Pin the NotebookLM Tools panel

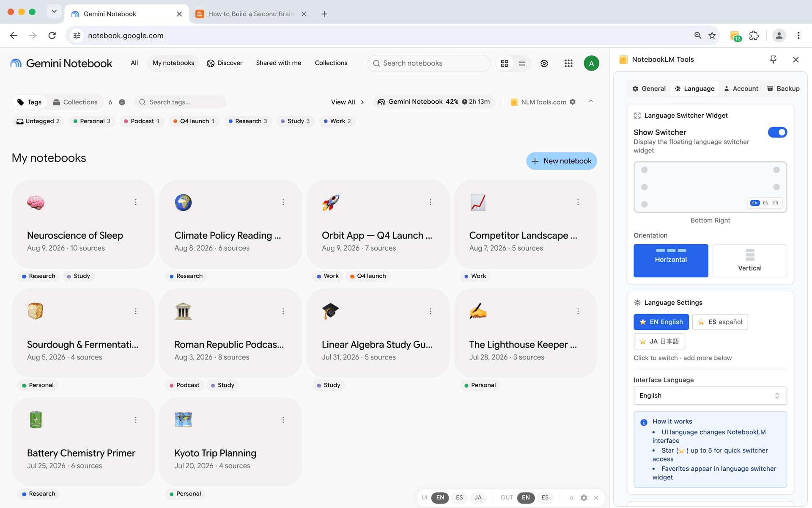pyautogui.click(x=773, y=60)
